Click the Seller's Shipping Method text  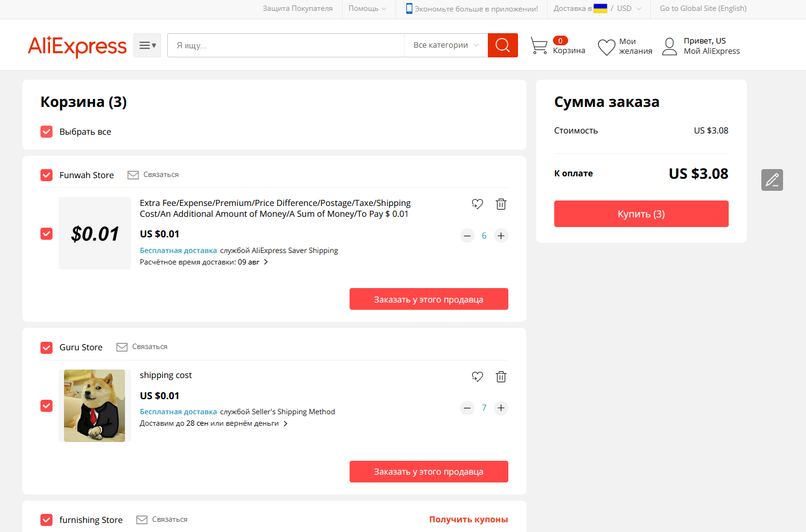(x=293, y=412)
